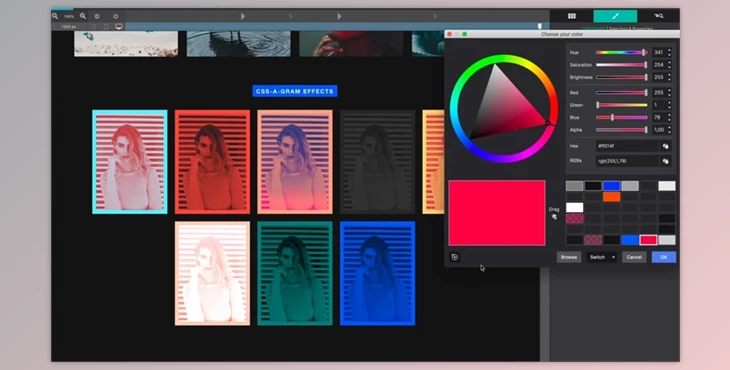730x370 pixels.
Task: Click the water ripple photo thumbnail
Action: [x=238, y=44]
